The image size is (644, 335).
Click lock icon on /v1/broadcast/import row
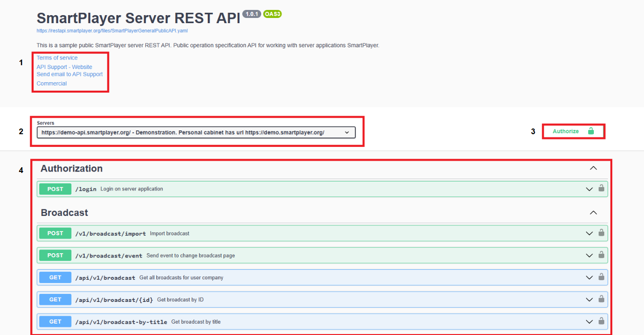coord(601,232)
